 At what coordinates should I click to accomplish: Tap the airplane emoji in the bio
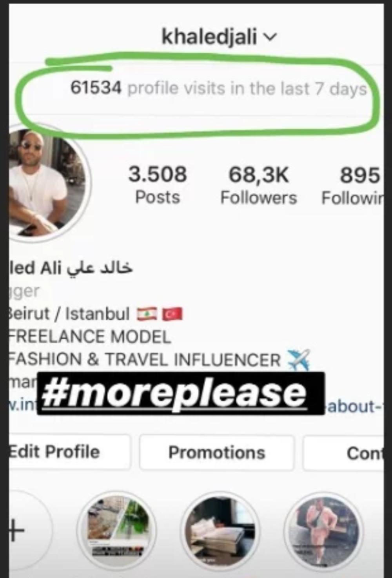(x=299, y=359)
